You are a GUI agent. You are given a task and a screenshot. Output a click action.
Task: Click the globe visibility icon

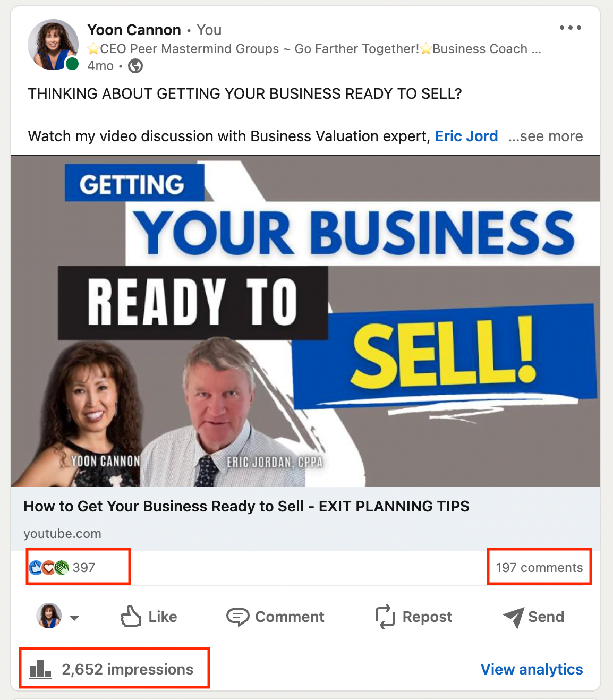click(135, 66)
